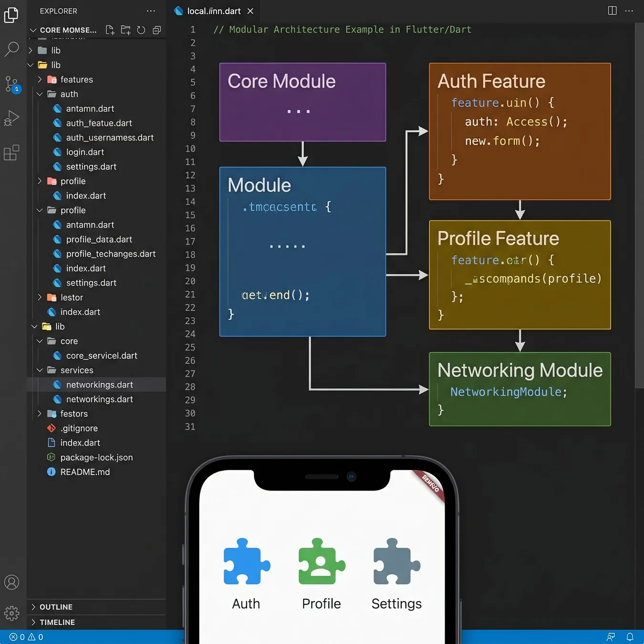This screenshot has width=644, height=644.
Task: Open profile_data.dart file
Action: [x=96, y=239]
